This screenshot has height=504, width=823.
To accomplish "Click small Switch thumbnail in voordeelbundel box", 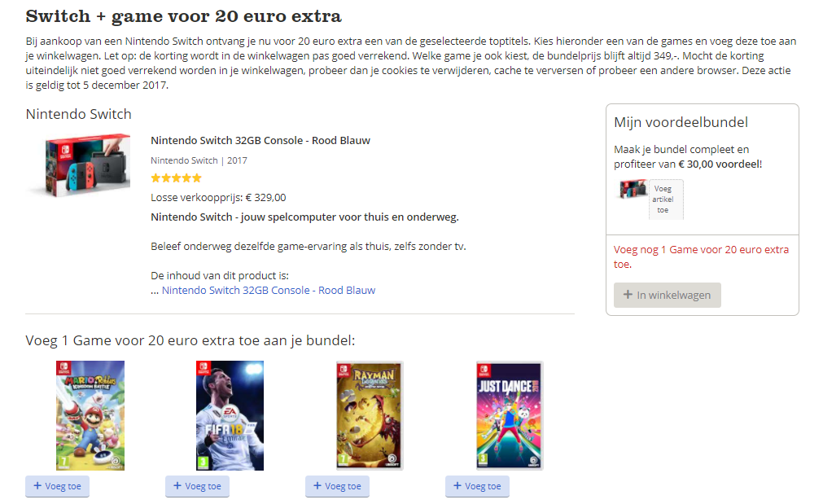I will point(633,189).
